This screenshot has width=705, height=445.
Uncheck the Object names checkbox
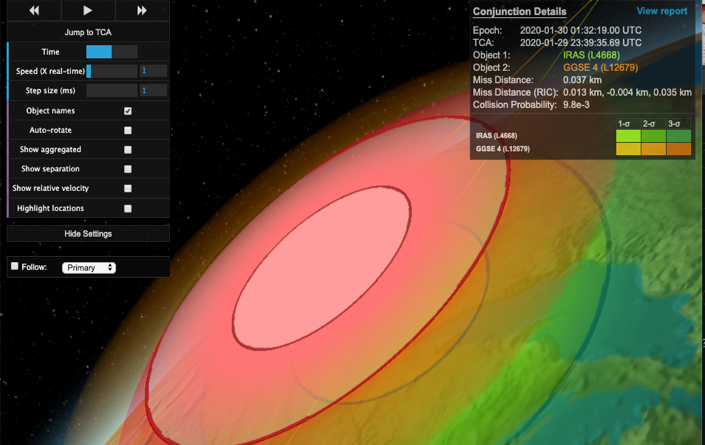tap(128, 111)
